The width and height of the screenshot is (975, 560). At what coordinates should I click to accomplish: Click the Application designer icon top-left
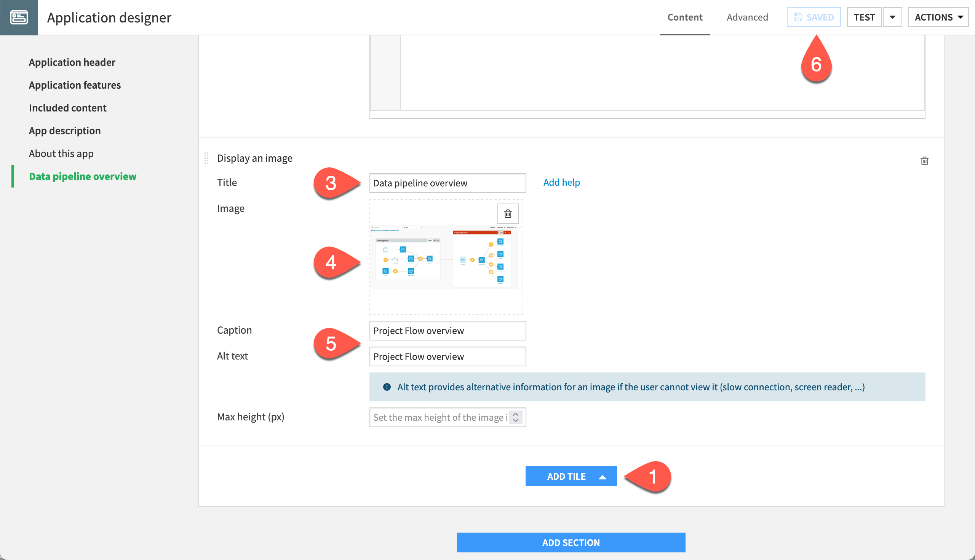[19, 17]
